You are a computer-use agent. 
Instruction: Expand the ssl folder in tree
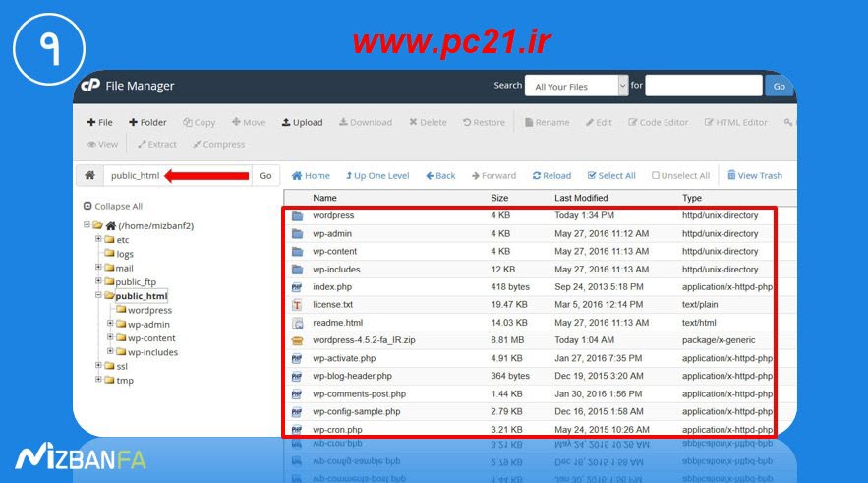pyautogui.click(x=98, y=365)
